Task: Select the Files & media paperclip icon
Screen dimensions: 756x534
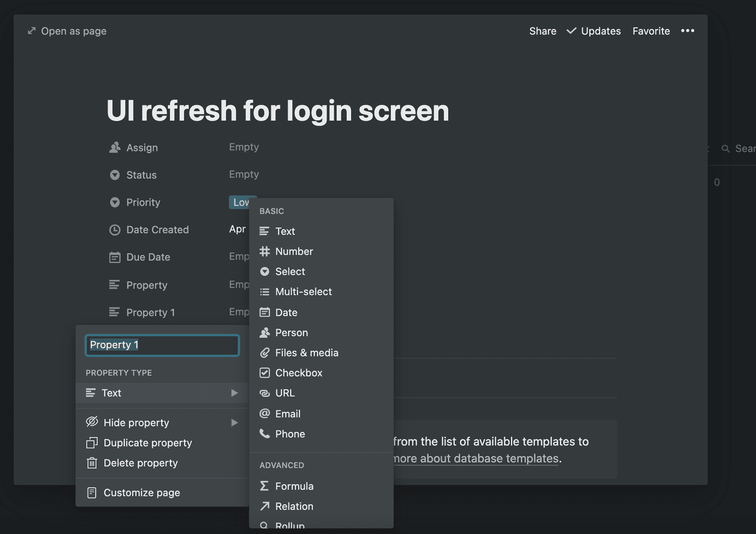Action: [x=264, y=353]
